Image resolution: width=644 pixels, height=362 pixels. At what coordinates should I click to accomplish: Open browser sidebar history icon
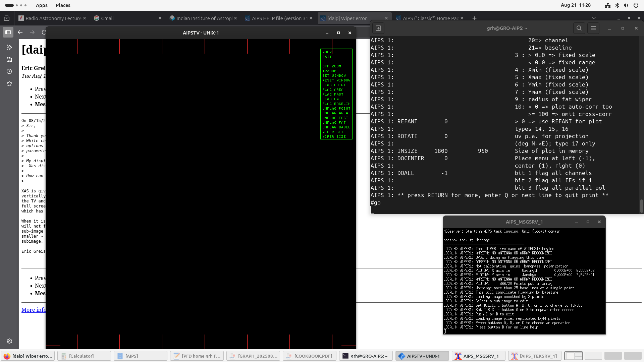pos(9,71)
